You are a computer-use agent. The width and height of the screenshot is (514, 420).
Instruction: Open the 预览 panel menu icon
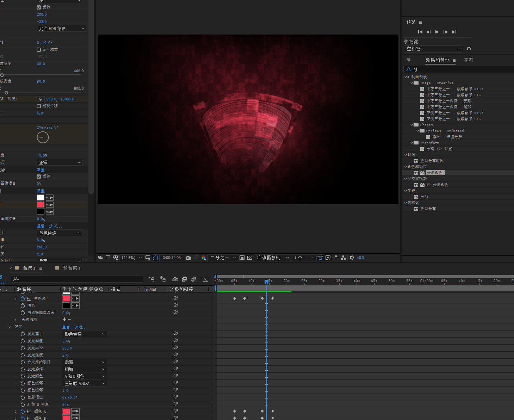[421, 22]
